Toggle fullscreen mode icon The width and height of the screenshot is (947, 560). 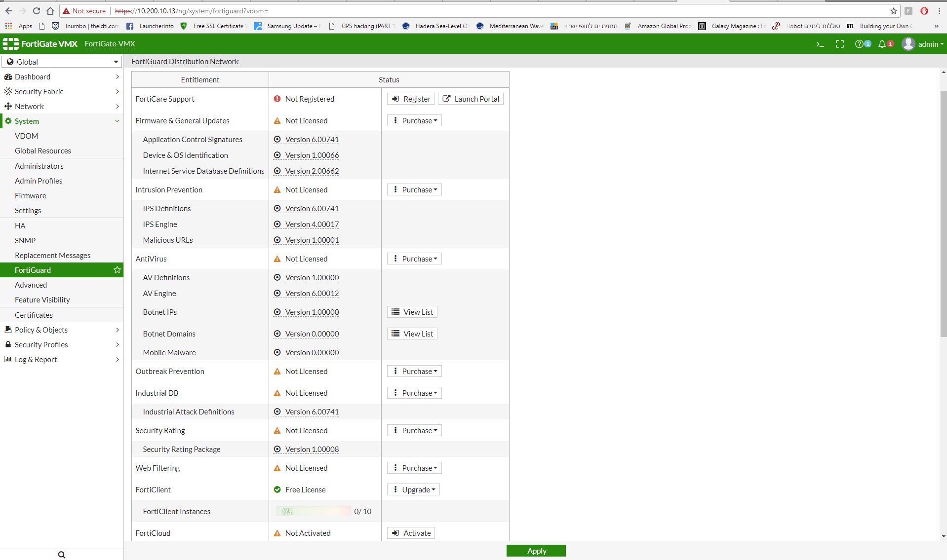point(839,44)
